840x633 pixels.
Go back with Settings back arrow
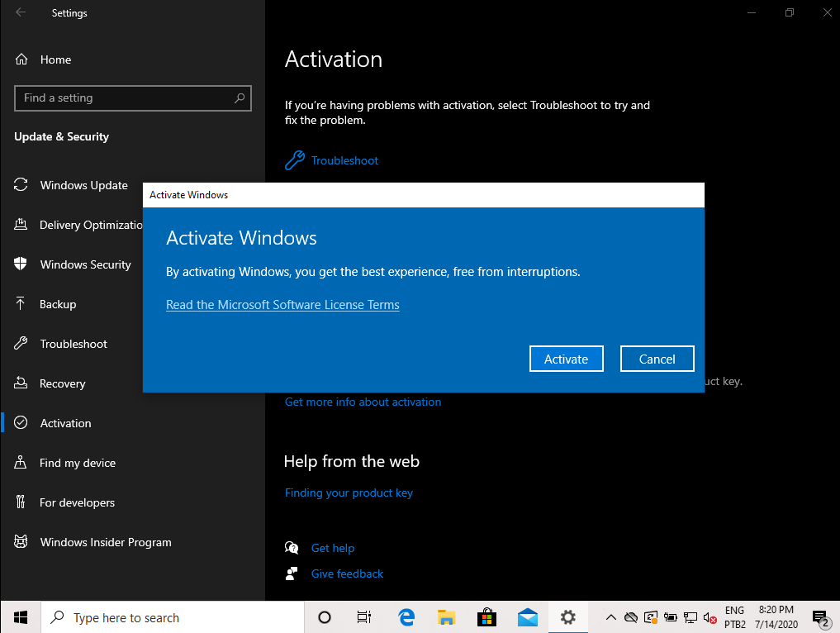pos(21,12)
